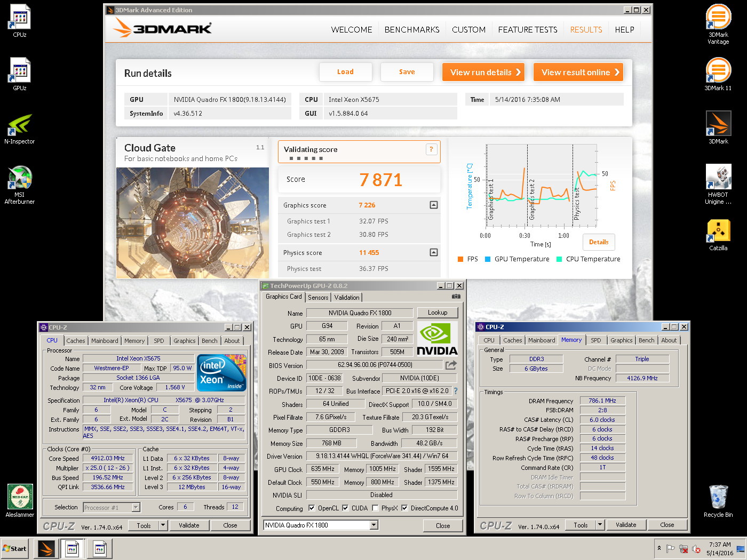Open the Processor #1 selection dropdown
Viewport: 747px width, 560px height.
136,507
